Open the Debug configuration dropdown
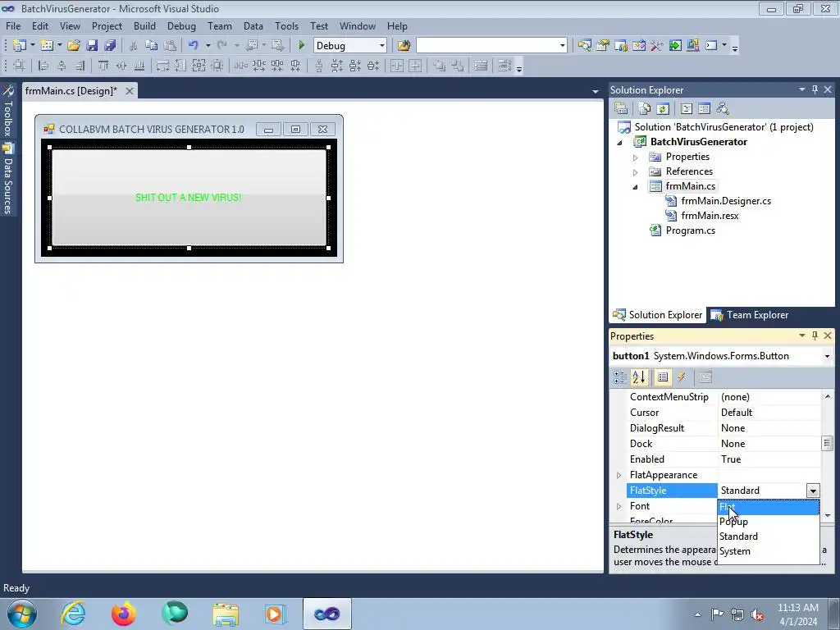This screenshot has width=840, height=630. (382, 46)
